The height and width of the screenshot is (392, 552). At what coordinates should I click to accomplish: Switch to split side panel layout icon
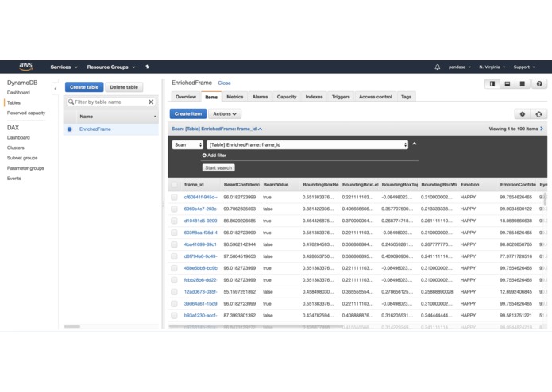pyautogui.click(x=492, y=83)
